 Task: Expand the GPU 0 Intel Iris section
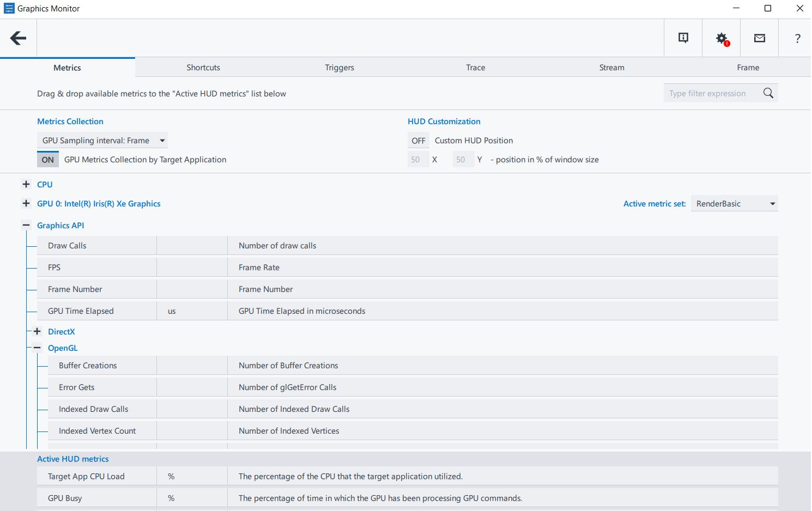pyautogui.click(x=26, y=204)
